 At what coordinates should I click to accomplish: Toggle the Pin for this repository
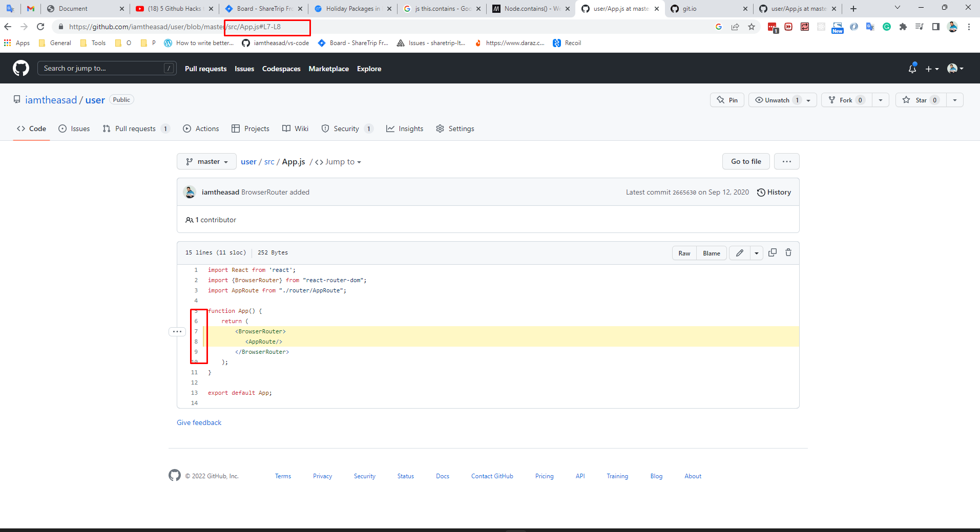pos(726,100)
